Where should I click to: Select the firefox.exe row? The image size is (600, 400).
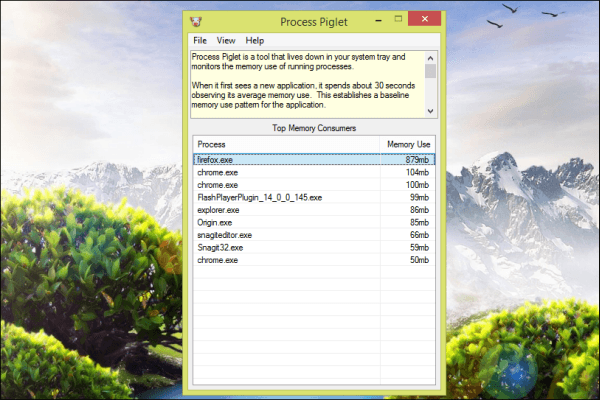coord(314,160)
